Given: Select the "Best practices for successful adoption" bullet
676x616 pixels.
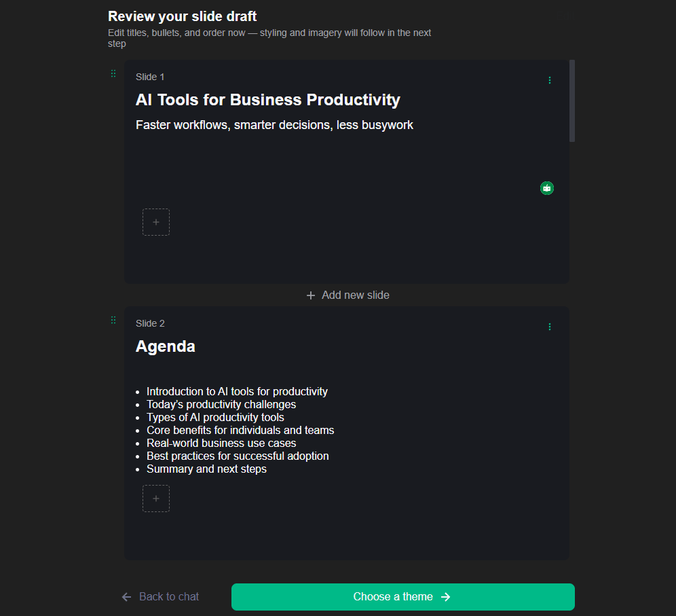Looking at the screenshot, I should point(238,456).
